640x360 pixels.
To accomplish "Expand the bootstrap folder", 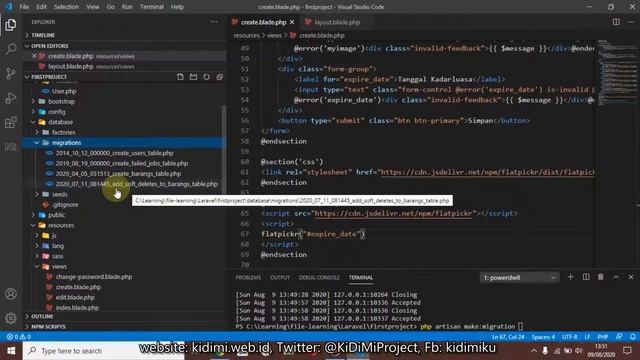I will pos(61,101).
